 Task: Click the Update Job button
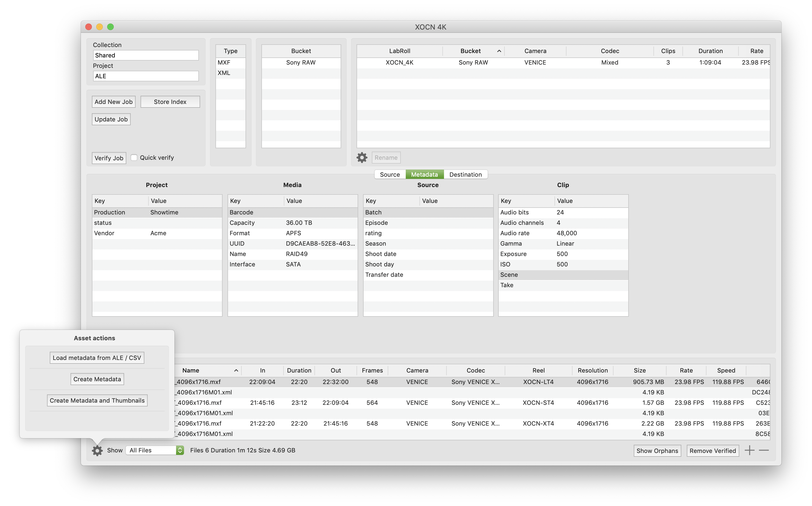coord(111,119)
